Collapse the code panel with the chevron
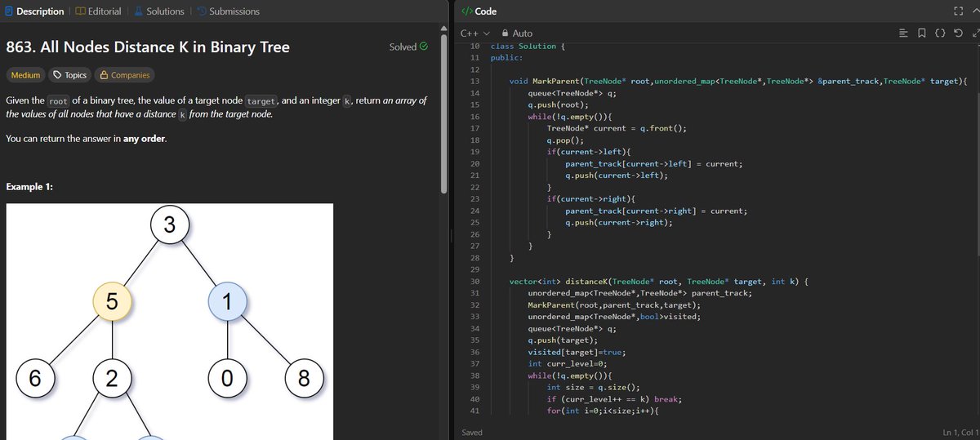980x440 pixels. pyautogui.click(x=975, y=11)
